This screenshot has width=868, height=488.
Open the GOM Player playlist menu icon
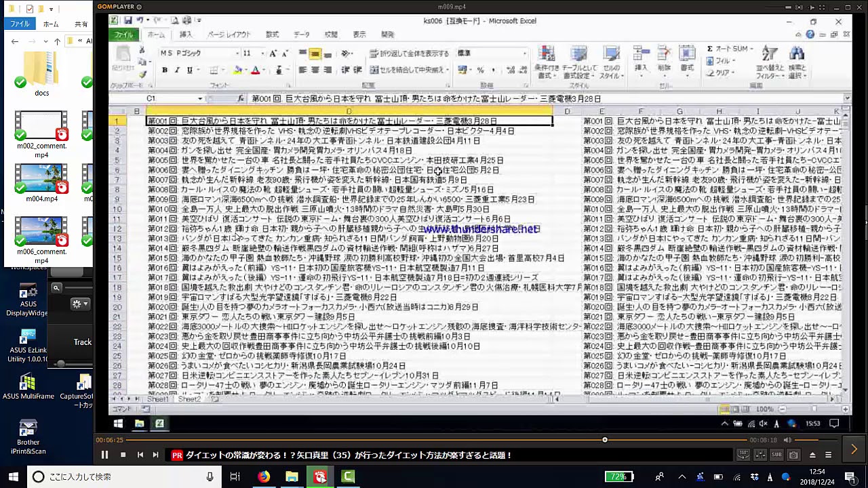click(828, 455)
